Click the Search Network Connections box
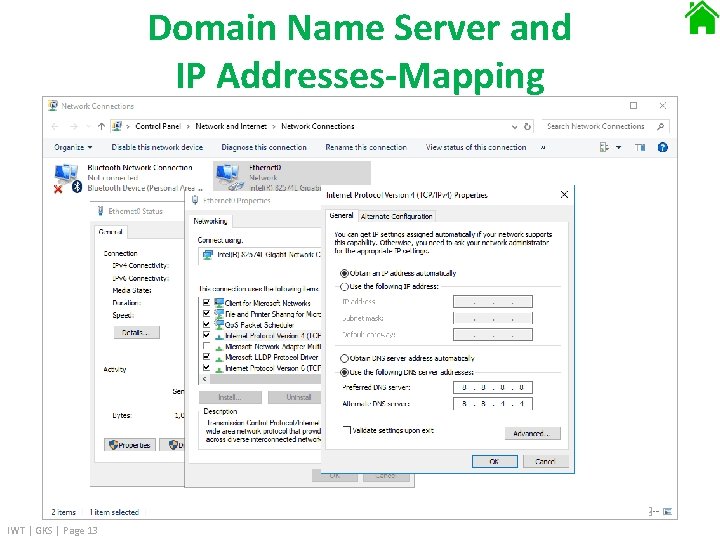 605,126
